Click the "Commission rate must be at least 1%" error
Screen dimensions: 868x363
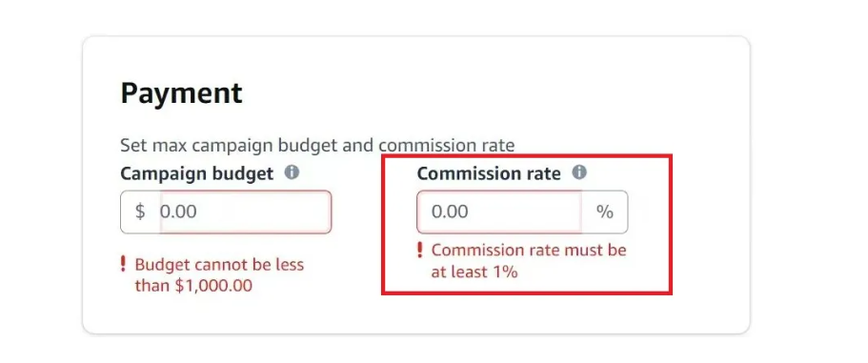[529, 261]
